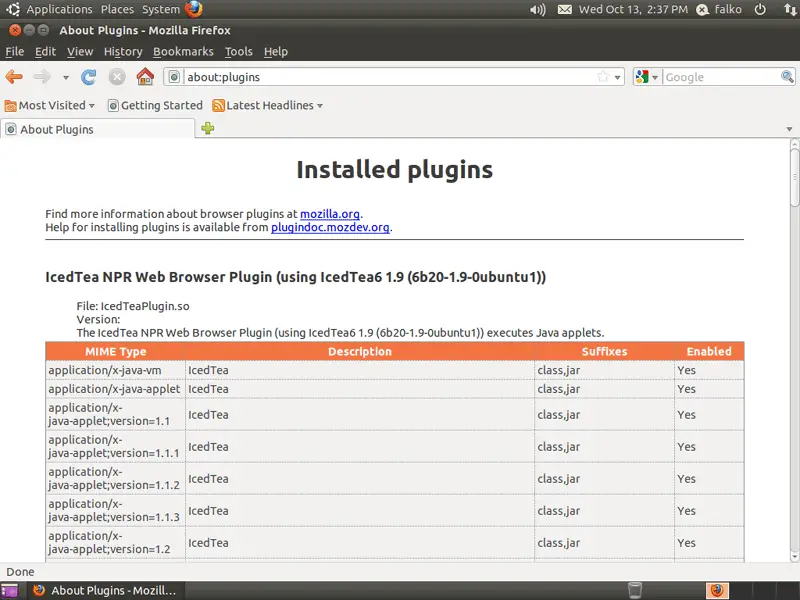Open a new tab with plus icon

coord(208,128)
